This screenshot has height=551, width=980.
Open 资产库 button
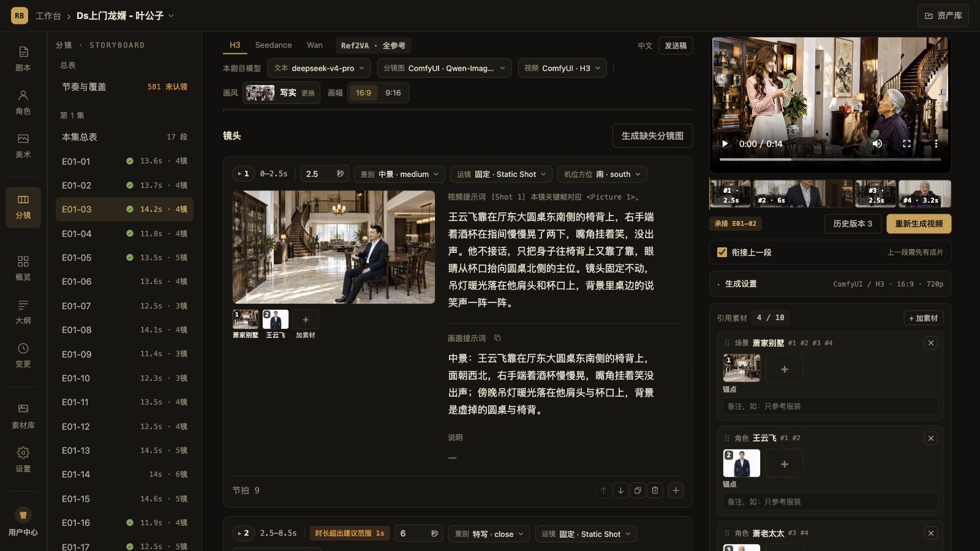coord(943,15)
